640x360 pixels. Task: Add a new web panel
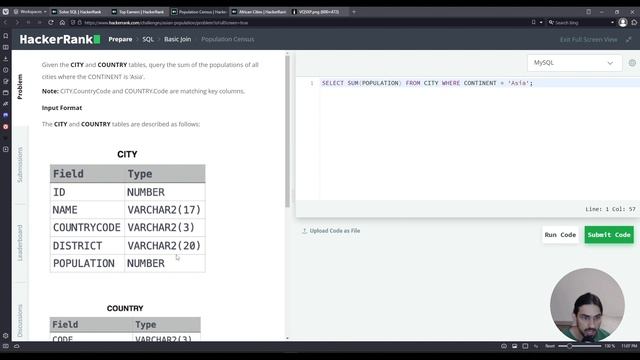point(6,149)
